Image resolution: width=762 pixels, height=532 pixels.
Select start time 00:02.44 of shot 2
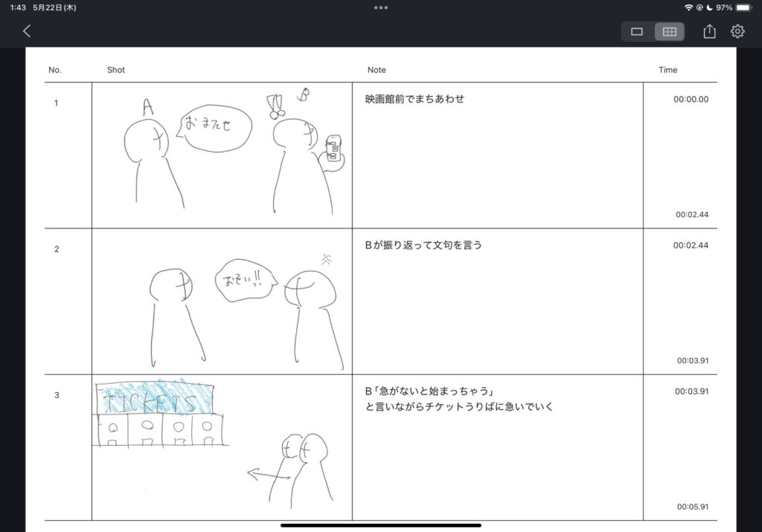[x=691, y=246]
